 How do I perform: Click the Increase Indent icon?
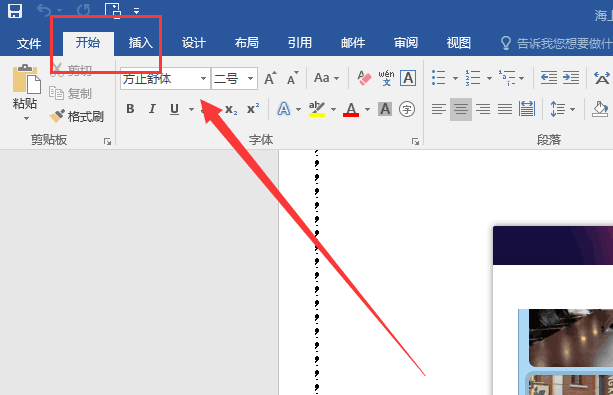571,77
